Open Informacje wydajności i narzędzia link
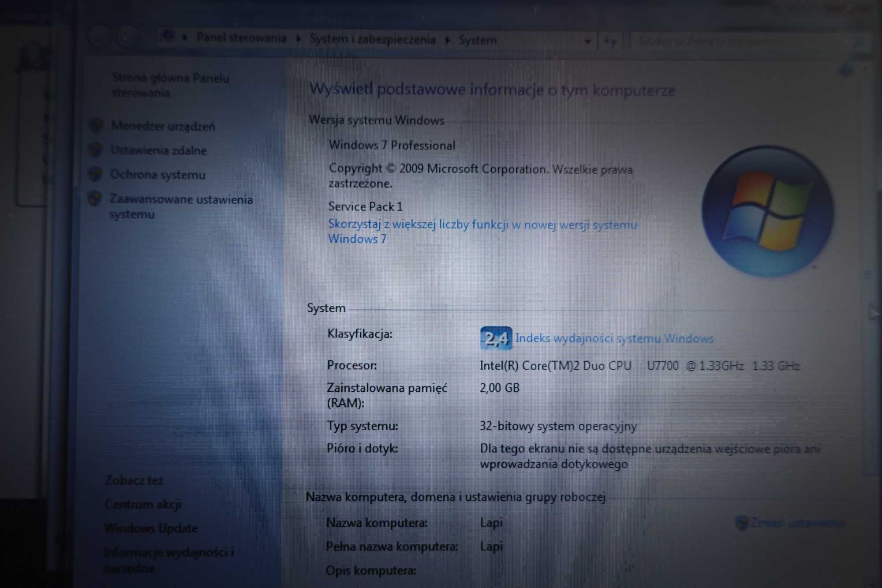Viewport: 882px width, 588px height. (x=169, y=560)
